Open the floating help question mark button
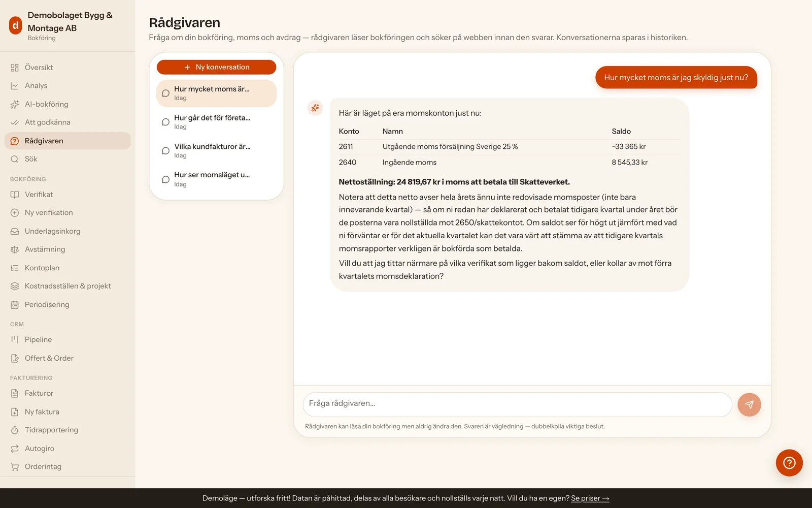This screenshot has width=812, height=508. tap(789, 463)
